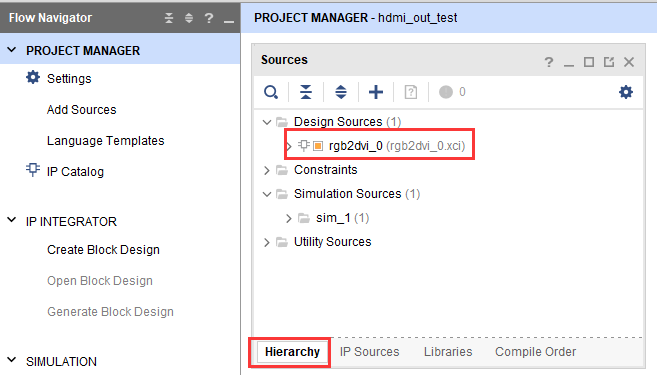The image size is (657, 375).
Task: Maximize the Sources panel
Action: 589,62
